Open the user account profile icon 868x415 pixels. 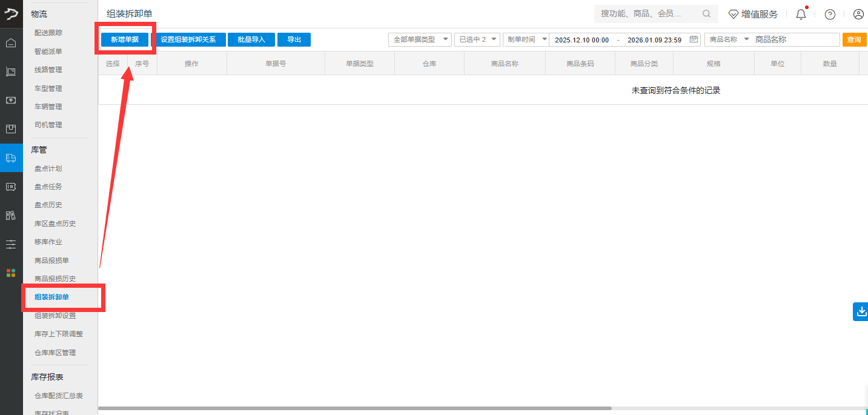858,15
